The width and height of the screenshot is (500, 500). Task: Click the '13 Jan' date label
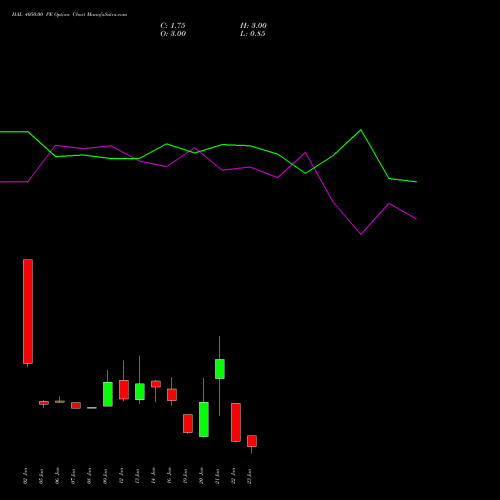click(138, 476)
